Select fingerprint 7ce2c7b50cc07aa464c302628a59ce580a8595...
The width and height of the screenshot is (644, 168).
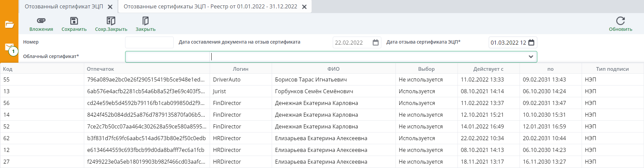147,127
